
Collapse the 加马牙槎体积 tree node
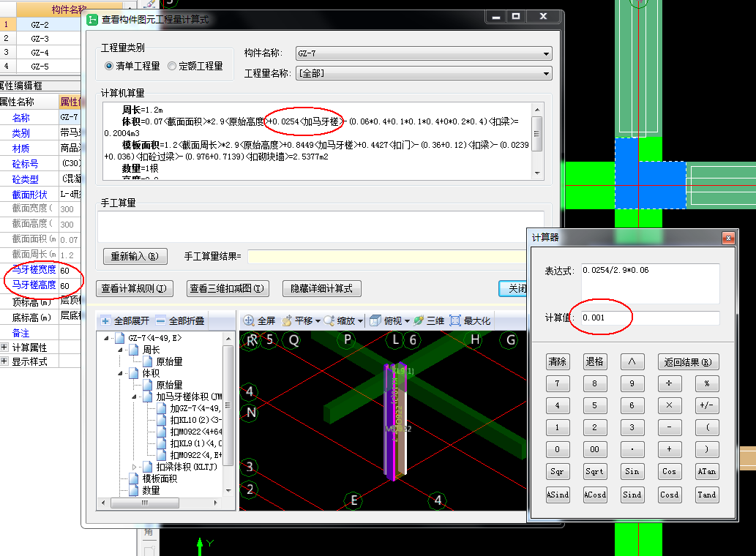click(134, 397)
